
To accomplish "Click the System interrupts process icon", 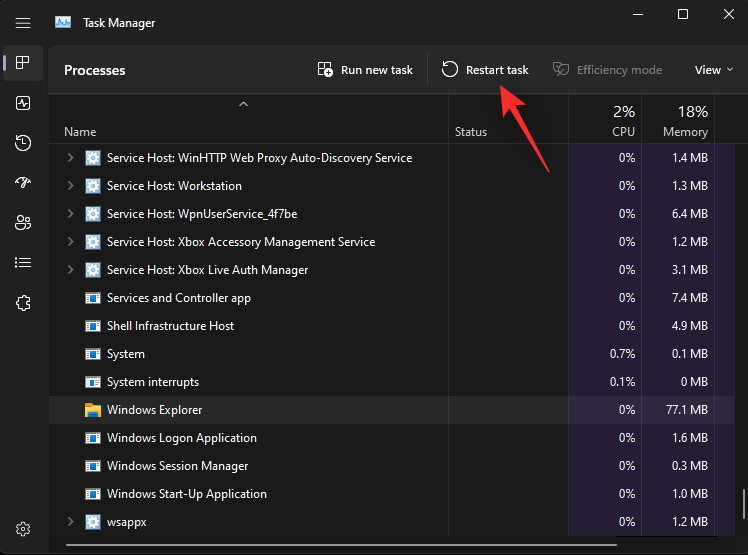I will point(93,382).
